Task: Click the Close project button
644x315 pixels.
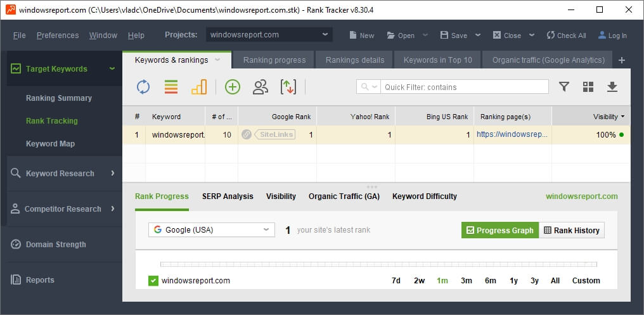Action: 507,35
